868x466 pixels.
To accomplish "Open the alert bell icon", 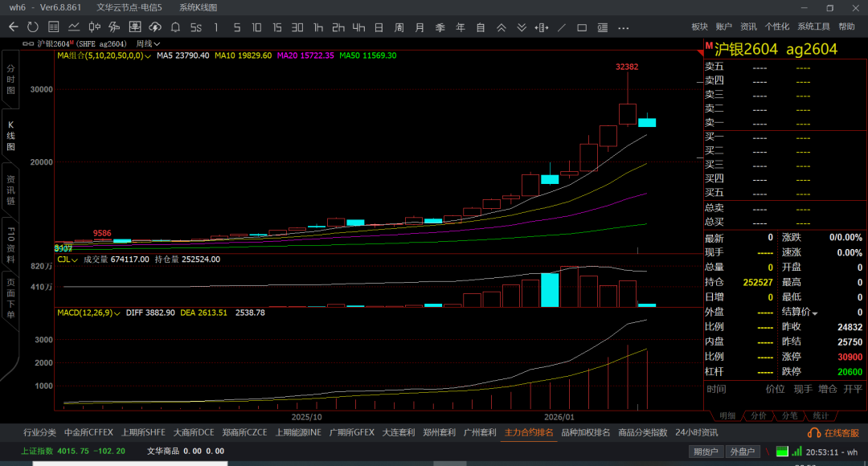I will (175, 27).
